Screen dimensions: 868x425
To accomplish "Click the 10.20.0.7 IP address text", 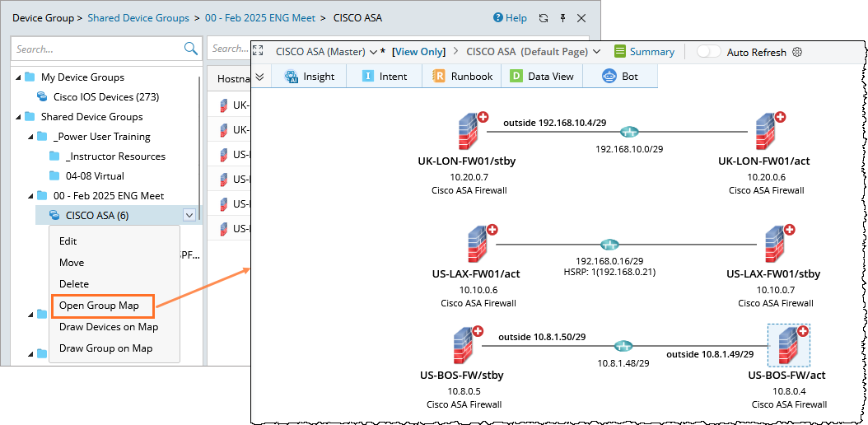I will pos(470,177).
